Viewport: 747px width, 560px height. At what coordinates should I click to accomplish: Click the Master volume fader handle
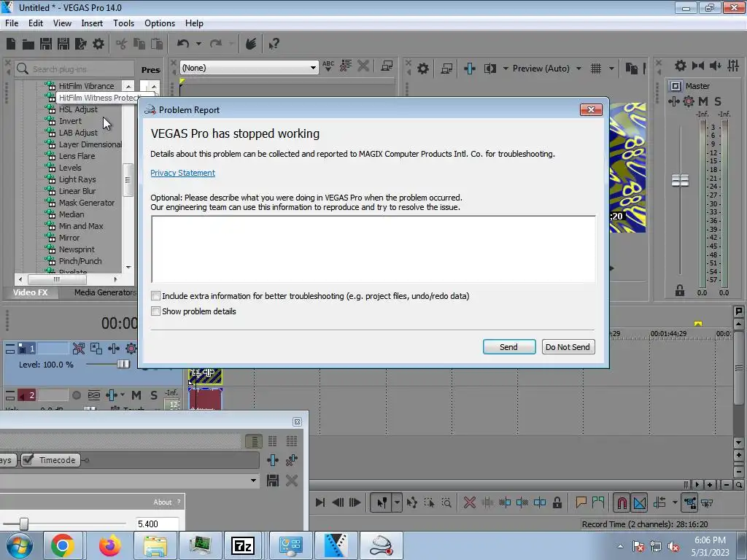[x=680, y=181]
